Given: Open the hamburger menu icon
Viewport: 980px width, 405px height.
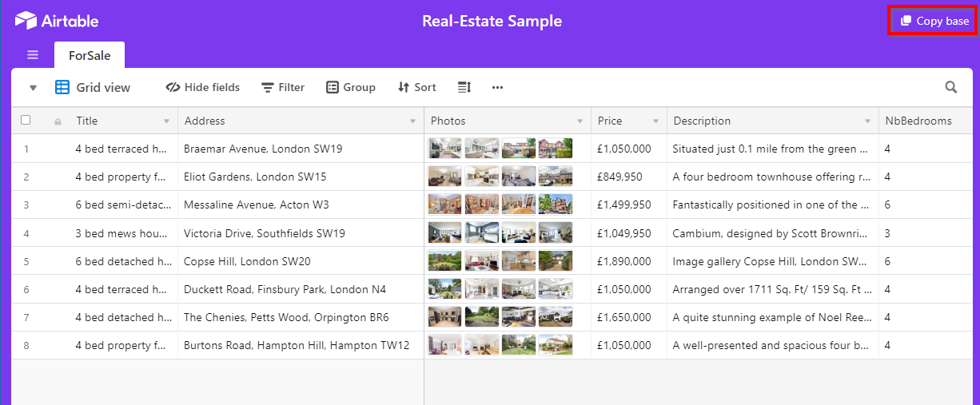Looking at the screenshot, I should coord(33,55).
